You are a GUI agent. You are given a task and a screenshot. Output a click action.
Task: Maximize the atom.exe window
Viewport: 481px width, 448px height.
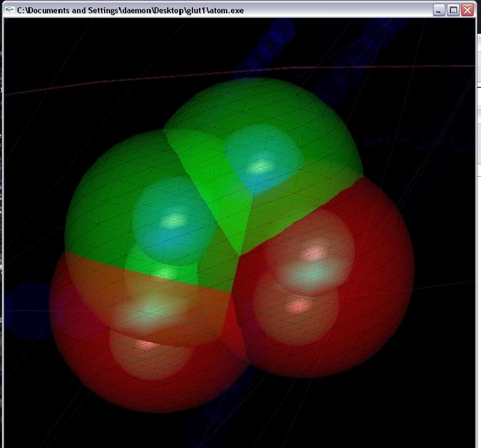453,10
